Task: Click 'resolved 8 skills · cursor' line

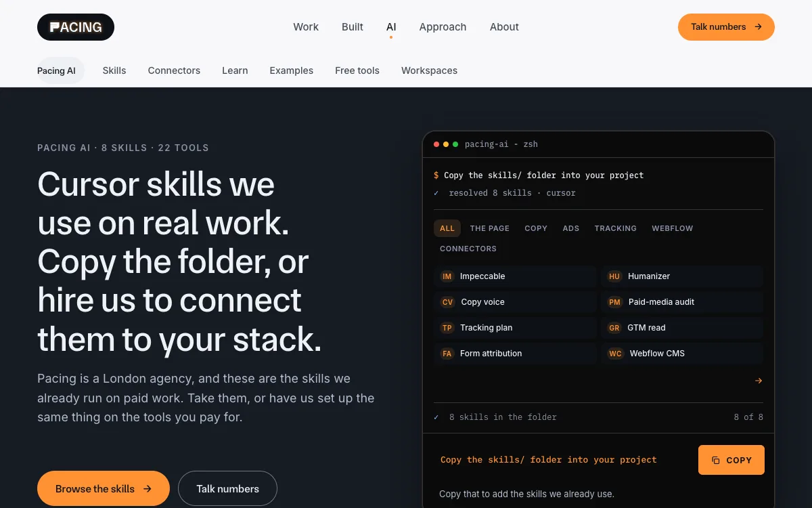Action: tap(512, 193)
